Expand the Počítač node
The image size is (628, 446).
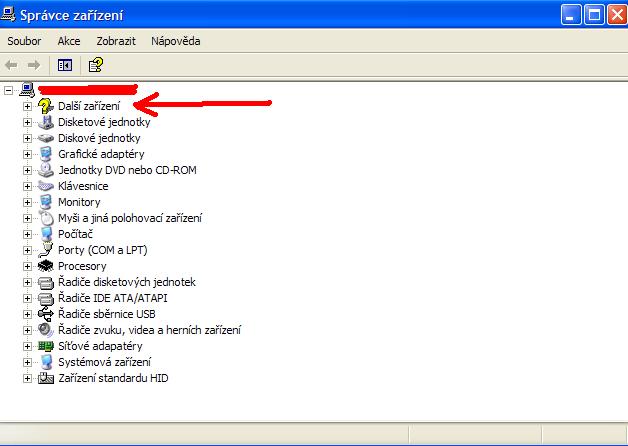(27, 235)
